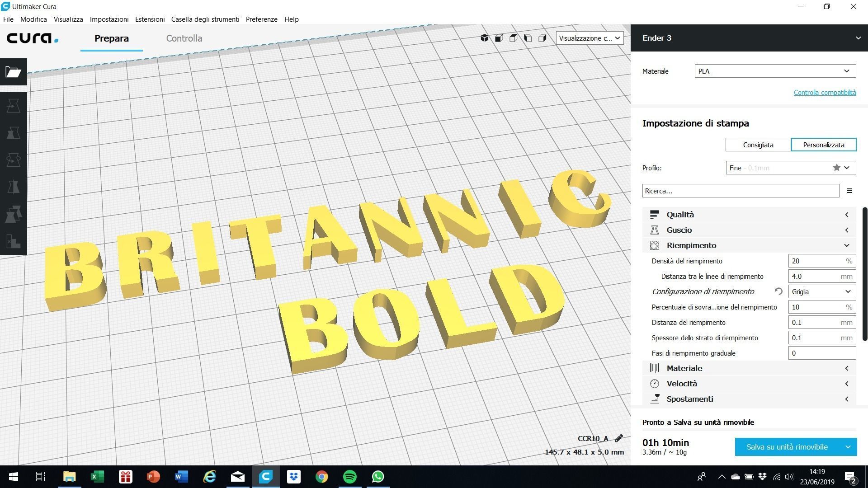Switch to the Prepara tab

tap(112, 38)
